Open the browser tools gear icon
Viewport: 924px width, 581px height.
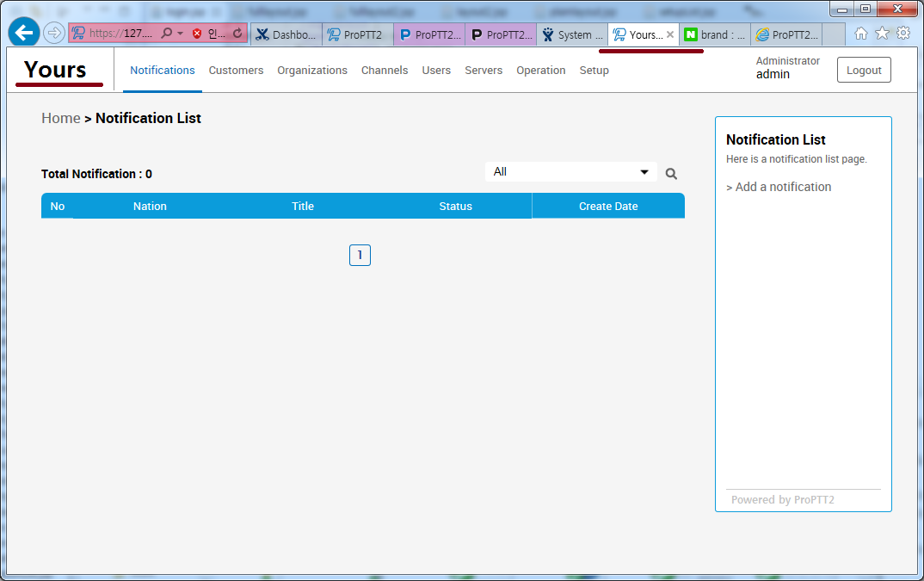point(902,34)
